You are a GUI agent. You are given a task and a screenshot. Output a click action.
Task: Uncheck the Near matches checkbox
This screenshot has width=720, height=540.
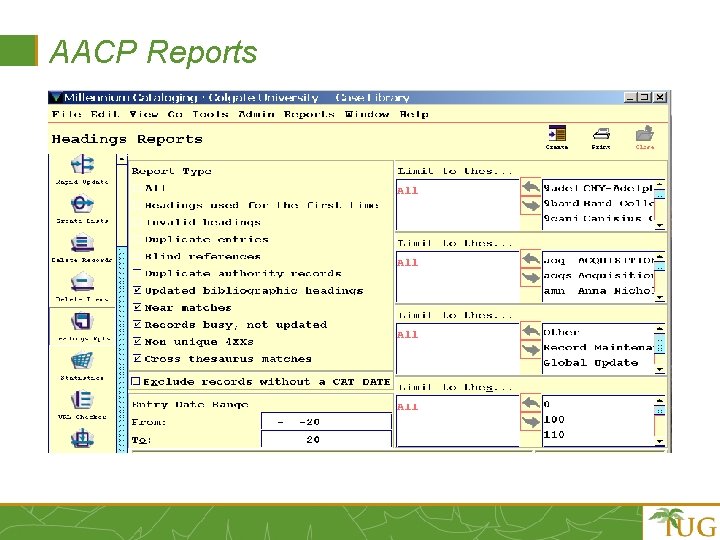point(137,308)
